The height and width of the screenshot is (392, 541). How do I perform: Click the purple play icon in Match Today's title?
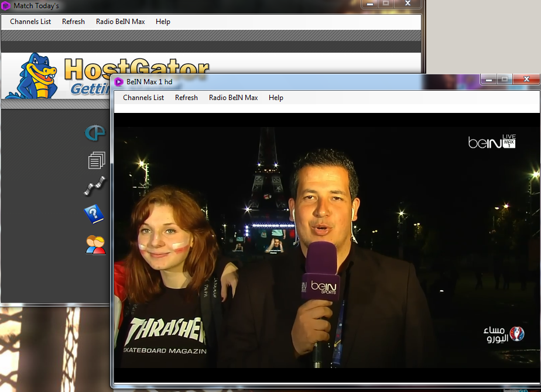point(6,5)
